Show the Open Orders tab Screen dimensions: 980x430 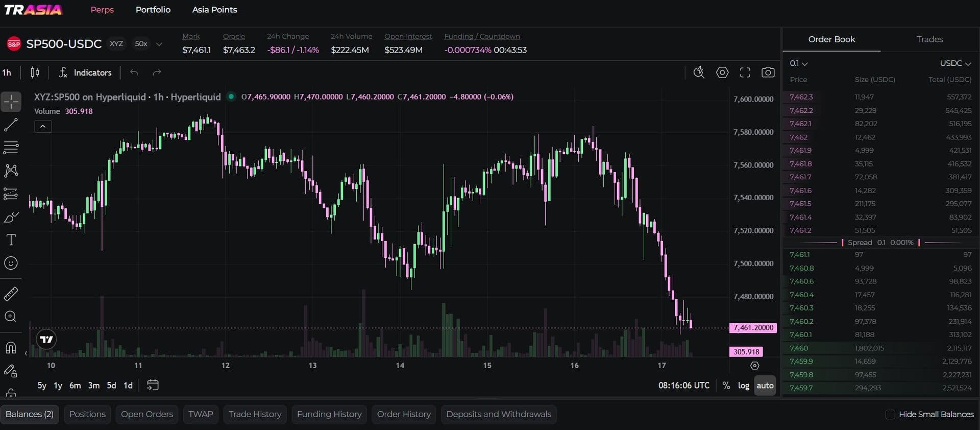(147, 414)
